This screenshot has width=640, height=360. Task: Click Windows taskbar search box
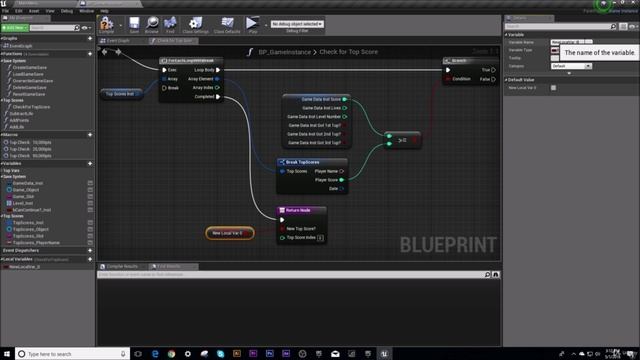(x=73, y=354)
